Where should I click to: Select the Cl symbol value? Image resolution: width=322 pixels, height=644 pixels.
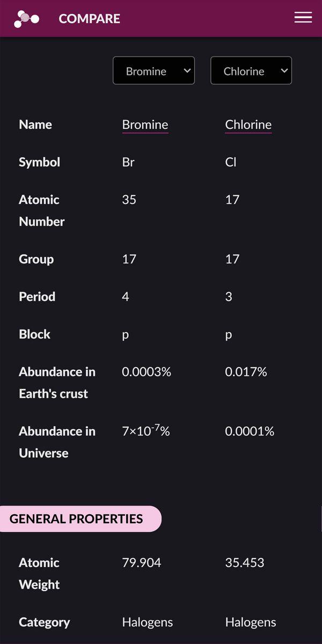point(231,162)
